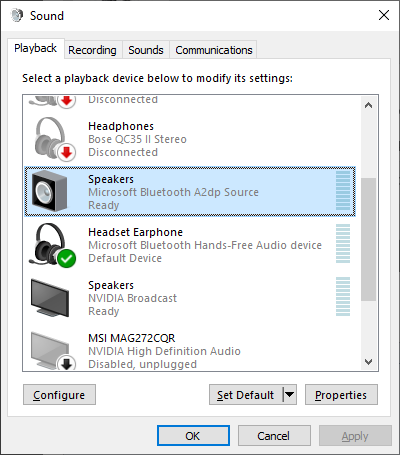Click the Set Default button

pyautogui.click(x=246, y=395)
